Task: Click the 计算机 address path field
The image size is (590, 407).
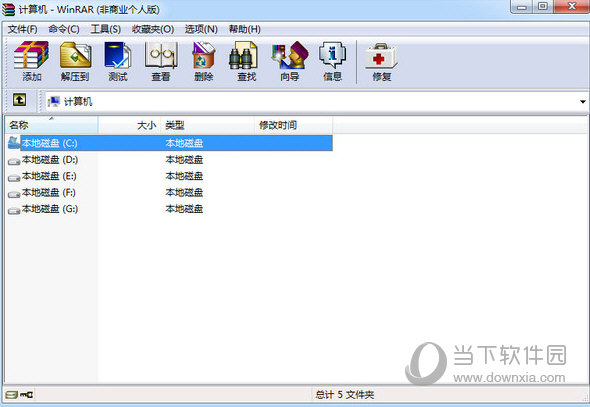Action: pyautogui.click(x=316, y=102)
